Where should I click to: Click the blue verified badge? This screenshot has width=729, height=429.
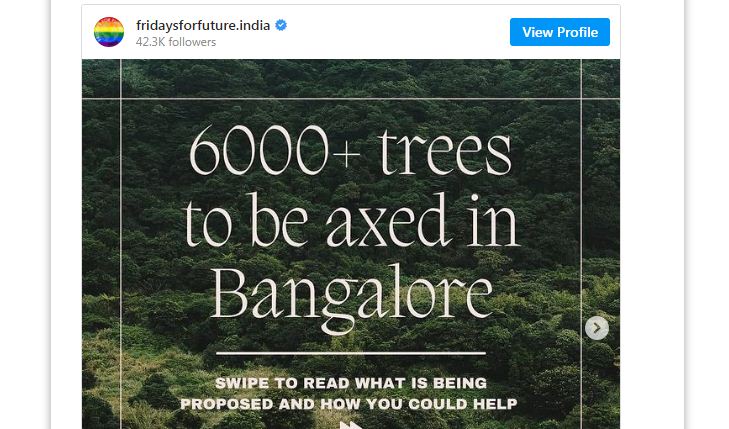(281, 25)
